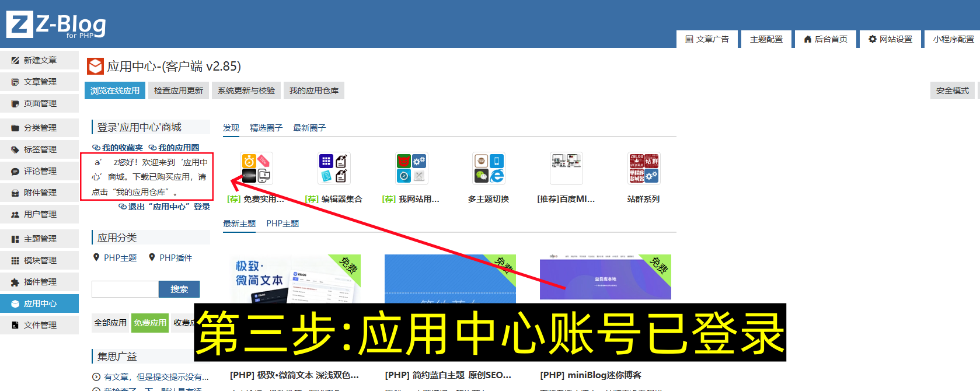
Task: Open [PHP] miniBlog迷你博客 title link
Action: pyautogui.click(x=591, y=375)
